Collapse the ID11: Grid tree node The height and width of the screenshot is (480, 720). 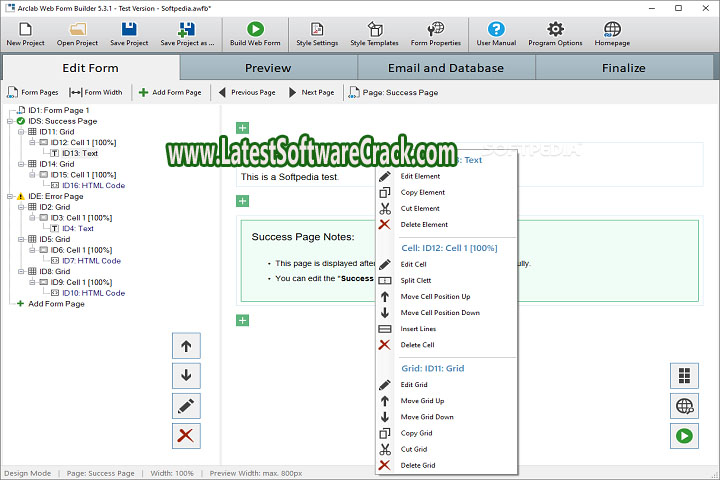pos(21,132)
